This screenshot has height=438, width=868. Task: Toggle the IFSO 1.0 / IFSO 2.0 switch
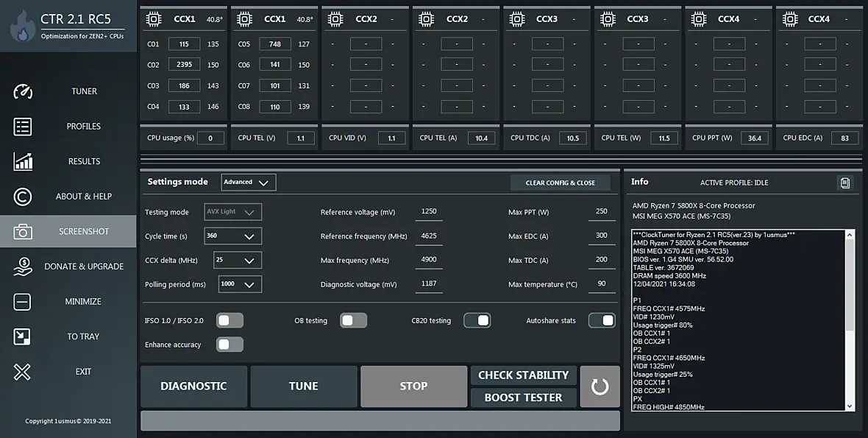point(230,320)
